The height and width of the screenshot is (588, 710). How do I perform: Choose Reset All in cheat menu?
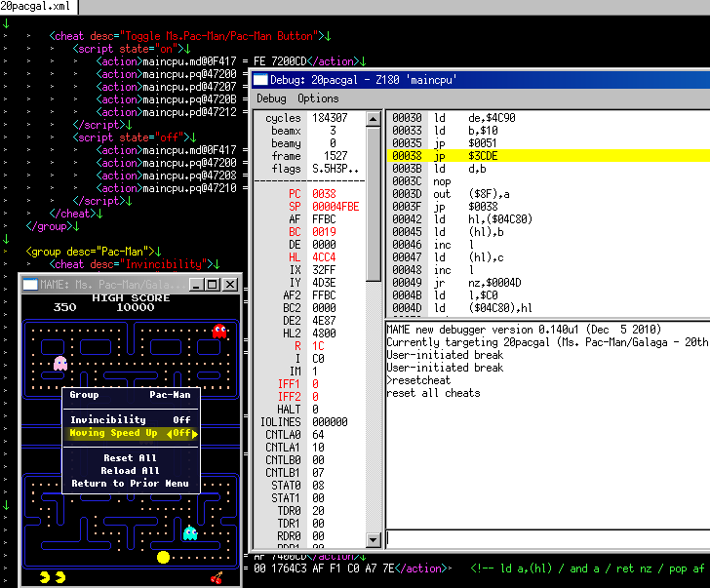pyautogui.click(x=131, y=457)
